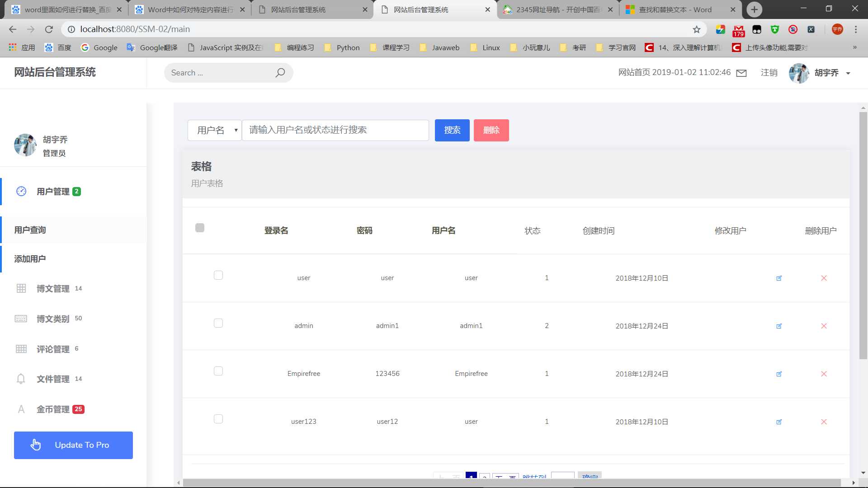Click the 网站后台管理系统 site title

click(55, 72)
